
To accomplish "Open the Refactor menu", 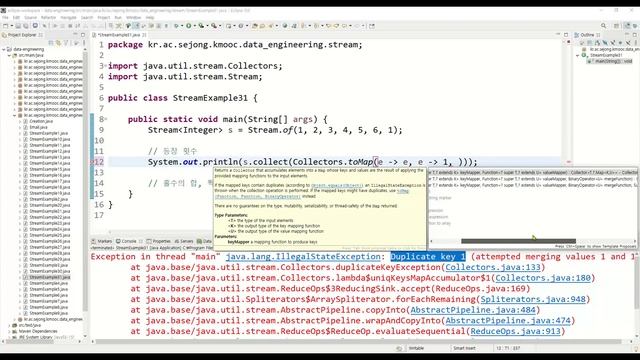I will pyautogui.click(x=48, y=18).
